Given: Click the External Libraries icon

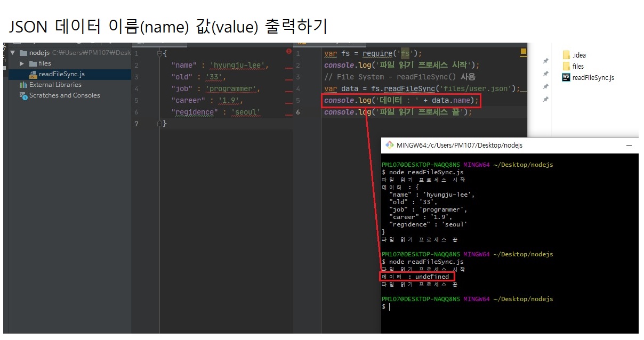Looking at the screenshot, I should [23, 85].
